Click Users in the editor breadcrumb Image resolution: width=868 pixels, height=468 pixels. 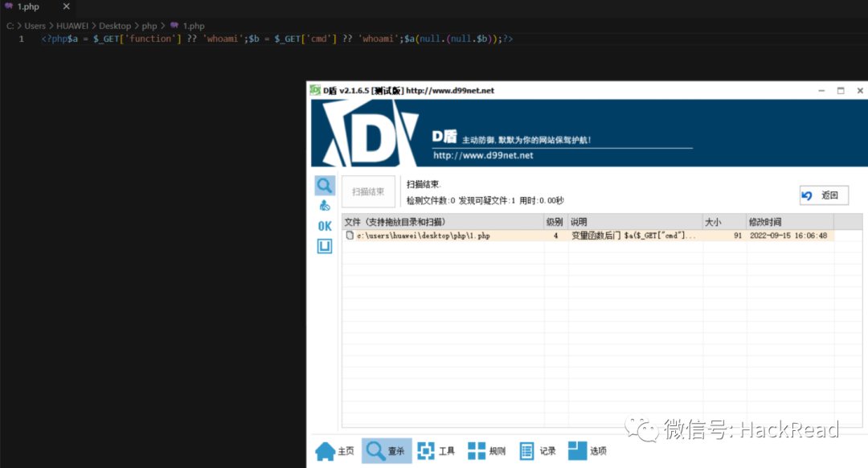35,26
